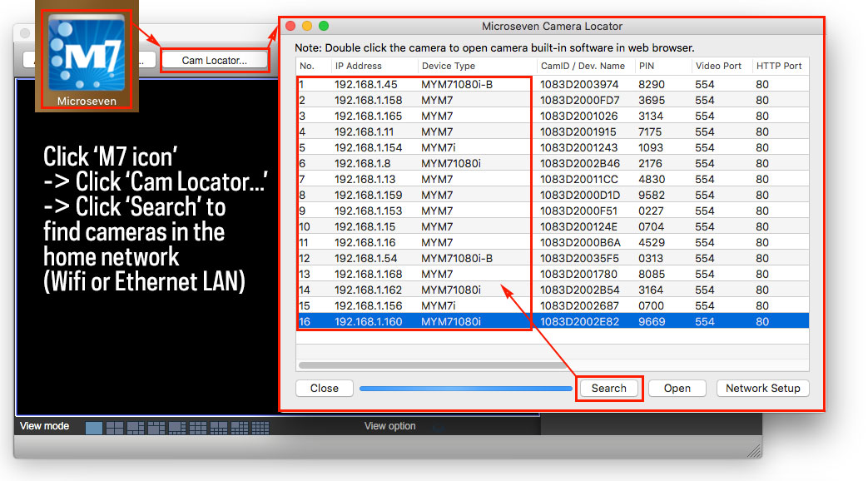Select camera with IP 192.168.1.162
The height and width of the screenshot is (481, 868).
(x=368, y=290)
